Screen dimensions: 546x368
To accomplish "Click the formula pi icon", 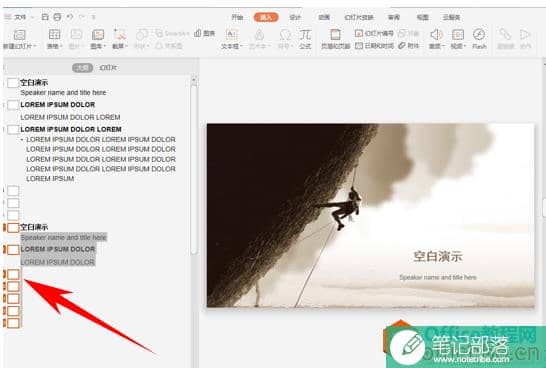I will tap(305, 34).
